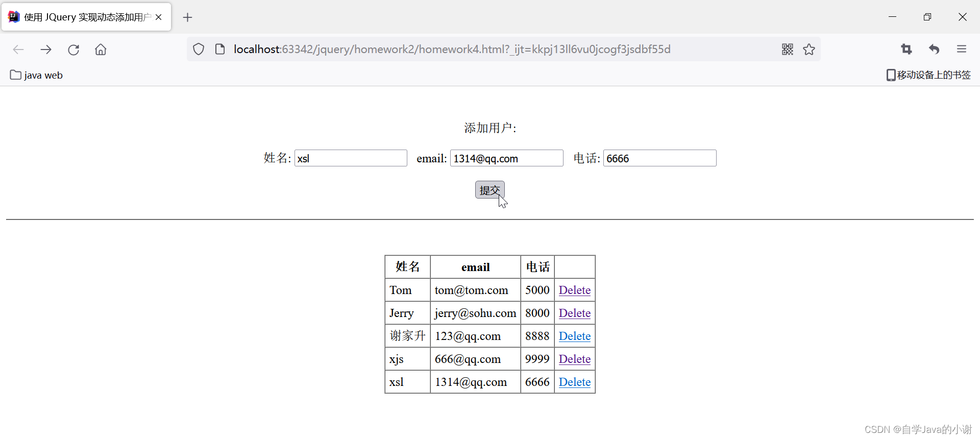
Task: Click the 添加用户 heading text
Action: pos(490,128)
